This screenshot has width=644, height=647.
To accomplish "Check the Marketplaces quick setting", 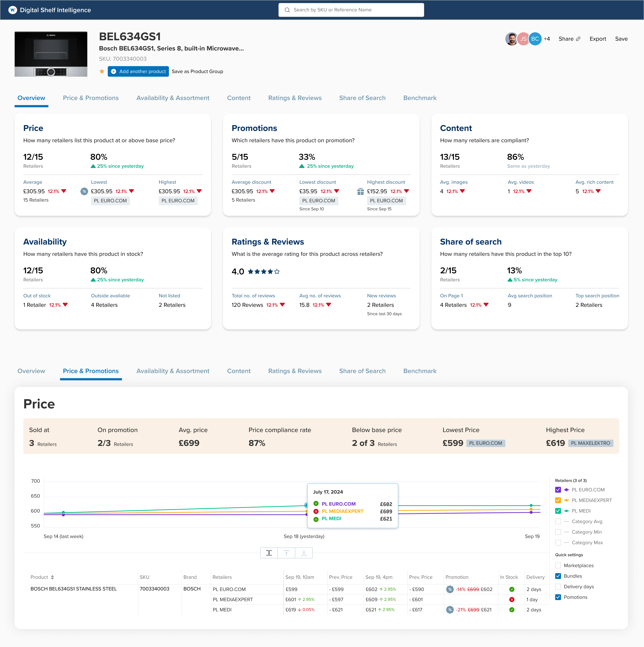I will pyautogui.click(x=558, y=565).
